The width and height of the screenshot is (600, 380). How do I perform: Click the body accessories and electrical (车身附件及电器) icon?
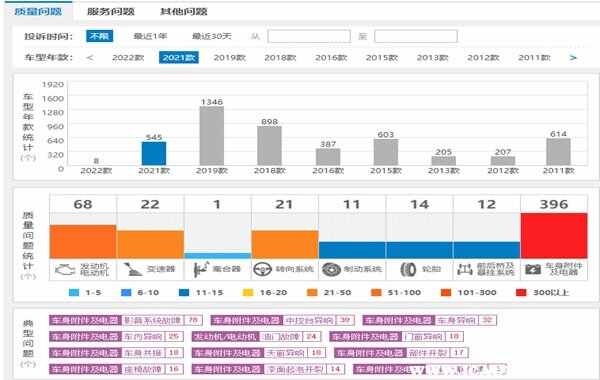(533, 269)
